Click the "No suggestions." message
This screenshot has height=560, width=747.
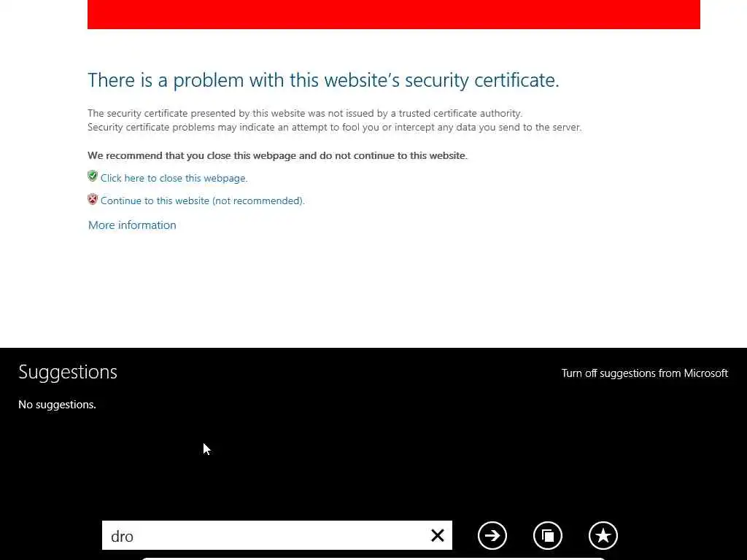pos(57,404)
